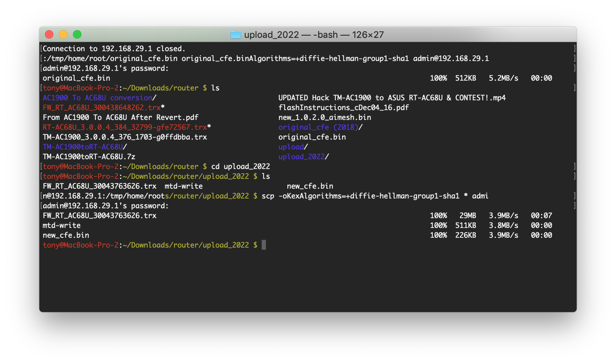Click the cd upload_2022 command text

coord(240,167)
